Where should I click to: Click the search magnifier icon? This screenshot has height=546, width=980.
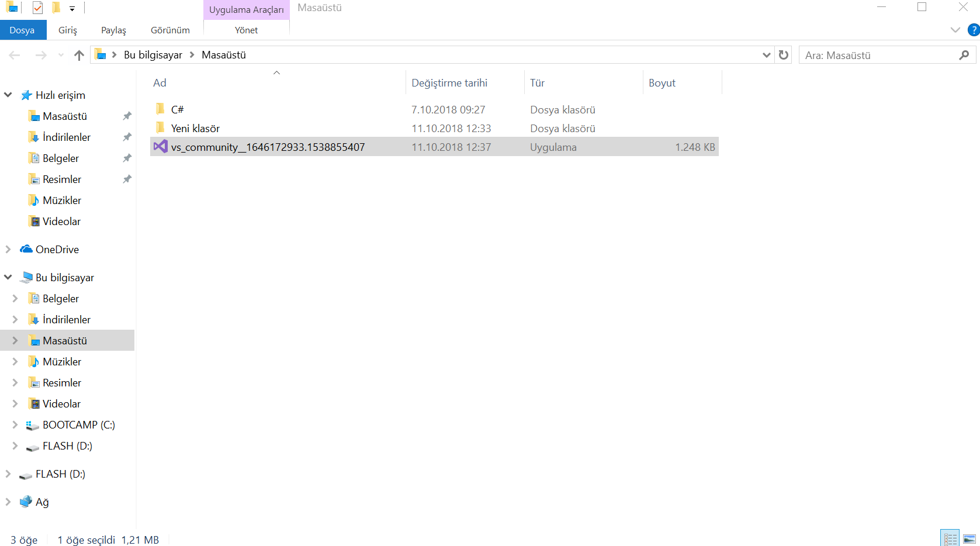[x=964, y=55]
